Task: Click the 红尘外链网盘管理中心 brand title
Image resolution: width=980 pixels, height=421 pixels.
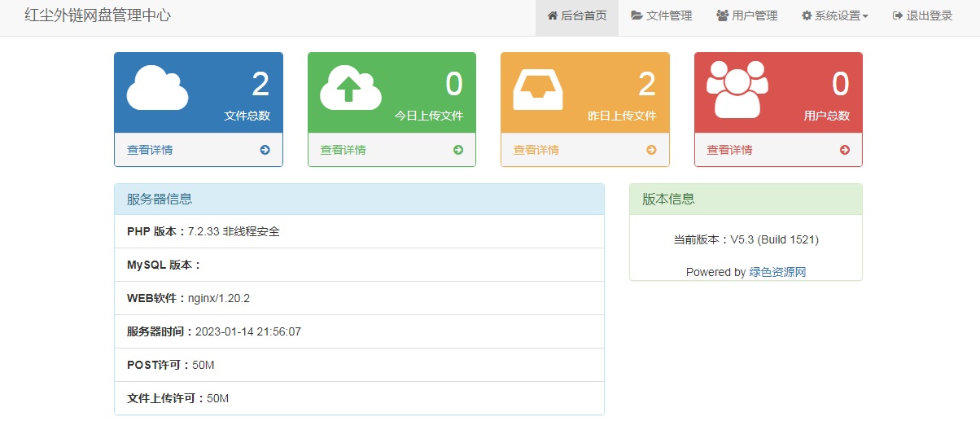Action: [x=98, y=15]
